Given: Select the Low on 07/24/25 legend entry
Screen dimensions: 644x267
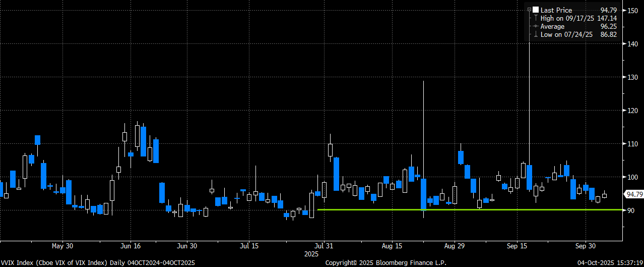Looking at the screenshot, I should tap(563, 34).
